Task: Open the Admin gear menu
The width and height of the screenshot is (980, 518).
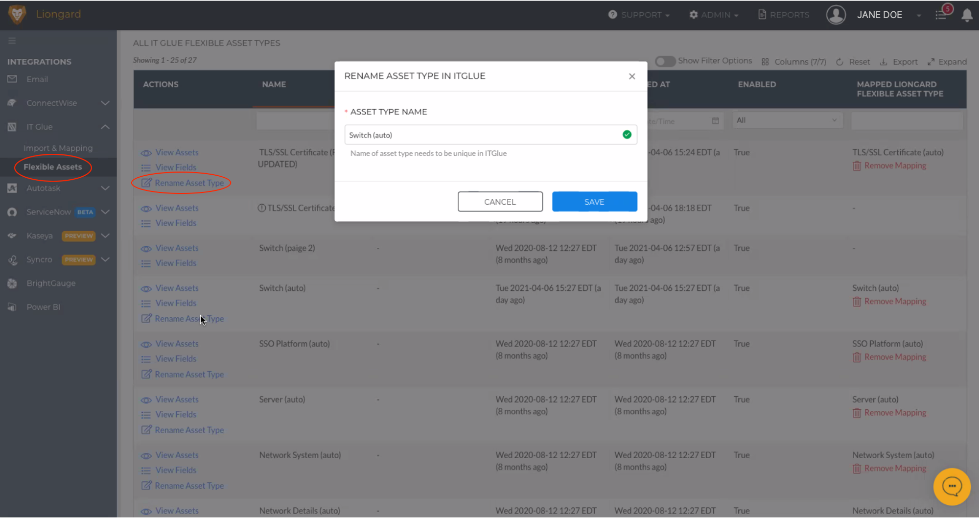Action: point(714,15)
